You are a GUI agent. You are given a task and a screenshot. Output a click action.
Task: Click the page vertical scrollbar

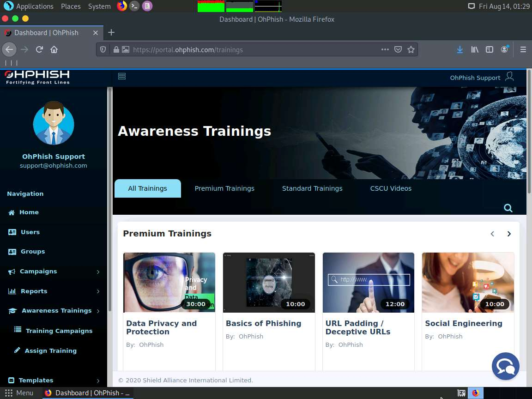[529, 132]
